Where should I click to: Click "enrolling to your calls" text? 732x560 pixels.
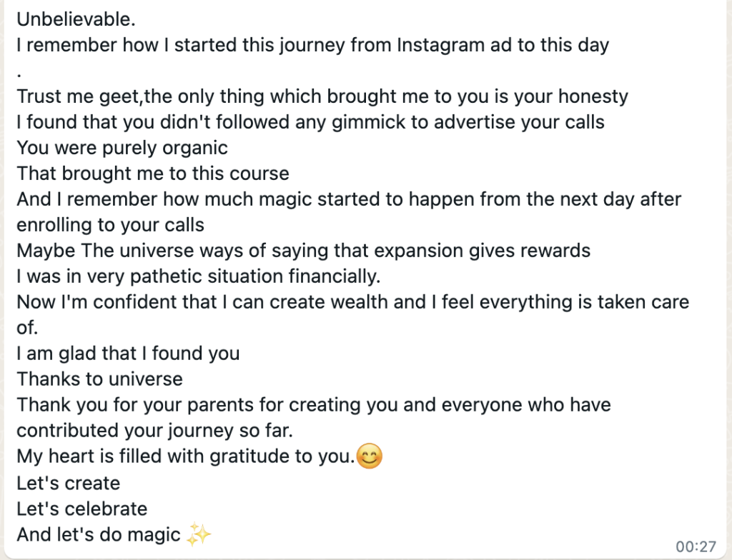(x=111, y=225)
